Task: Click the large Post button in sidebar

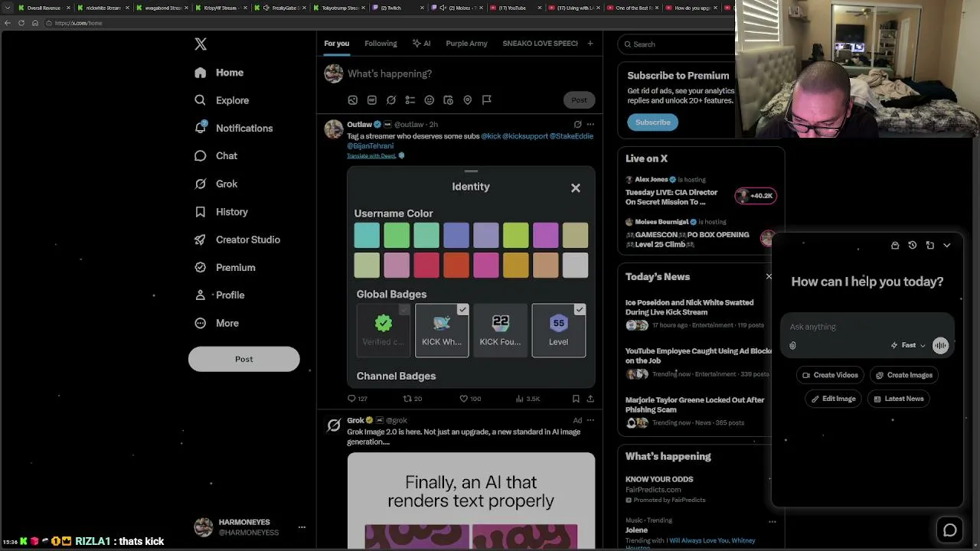Action: point(243,359)
